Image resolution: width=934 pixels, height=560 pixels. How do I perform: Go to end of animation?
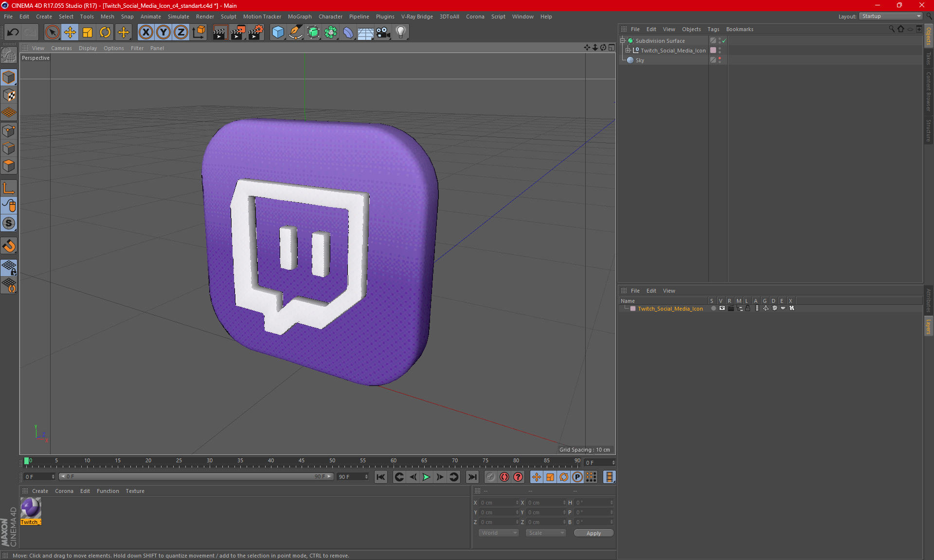pos(472,477)
